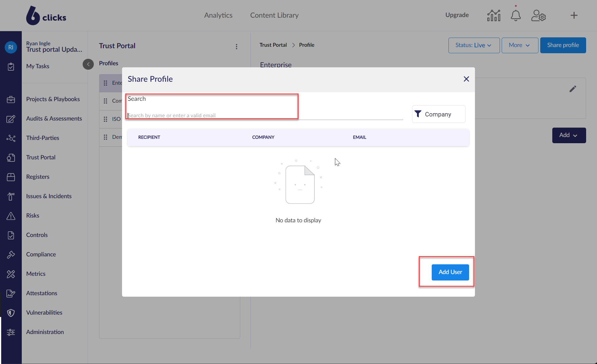Open user settings gear icon
597x364 pixels.
(538, 15)
